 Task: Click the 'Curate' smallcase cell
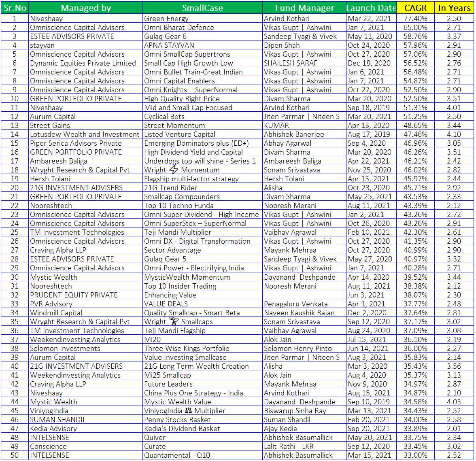click(202, 446)
